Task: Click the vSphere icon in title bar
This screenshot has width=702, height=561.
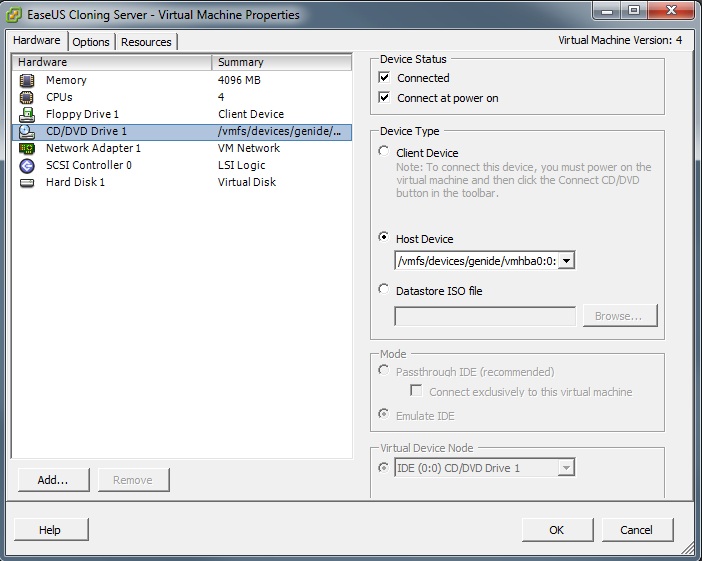Action: tap(13, 15)
